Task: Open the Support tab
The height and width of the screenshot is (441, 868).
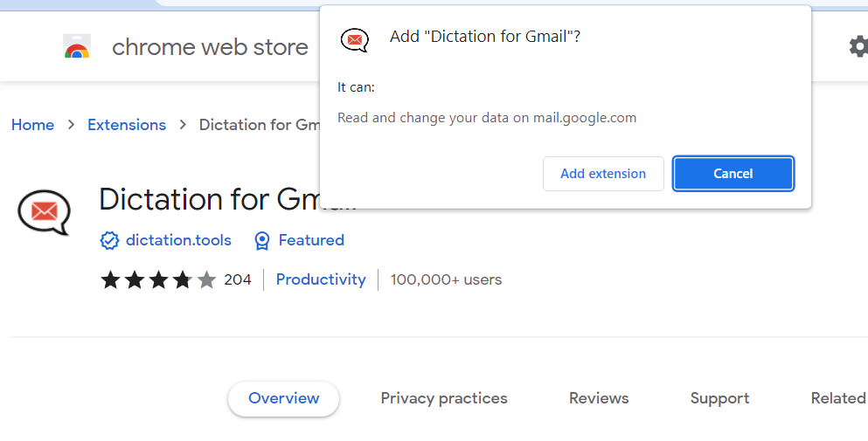Action: [x=719, y=398]
